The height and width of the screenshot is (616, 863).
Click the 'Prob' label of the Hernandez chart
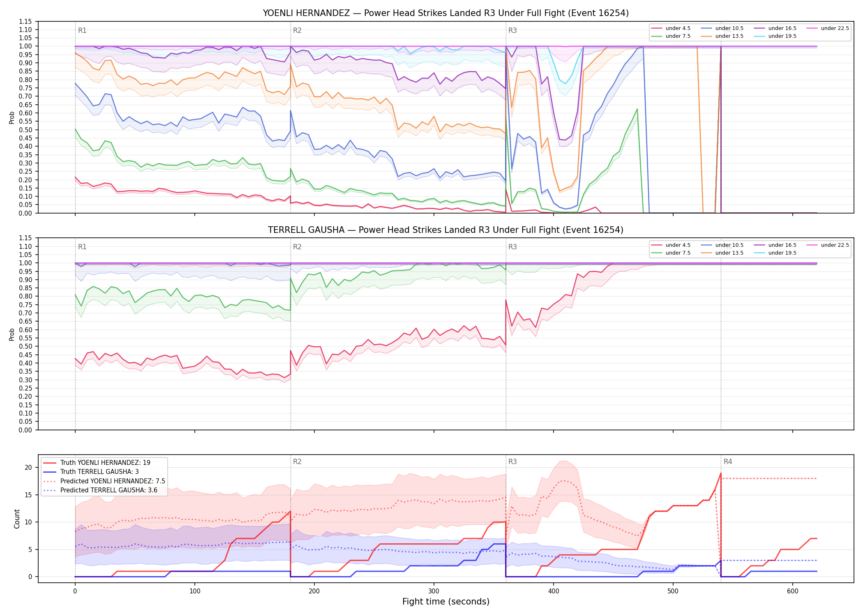pyautogui.click(x=12, y=118)
